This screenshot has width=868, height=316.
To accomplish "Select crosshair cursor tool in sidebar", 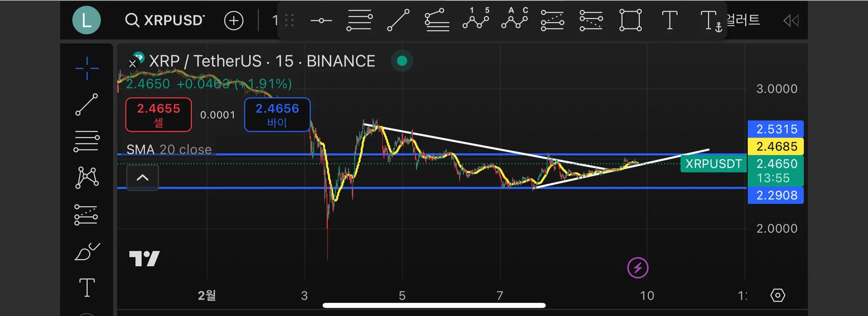I will pyautogui.click(x=87, y=69).
